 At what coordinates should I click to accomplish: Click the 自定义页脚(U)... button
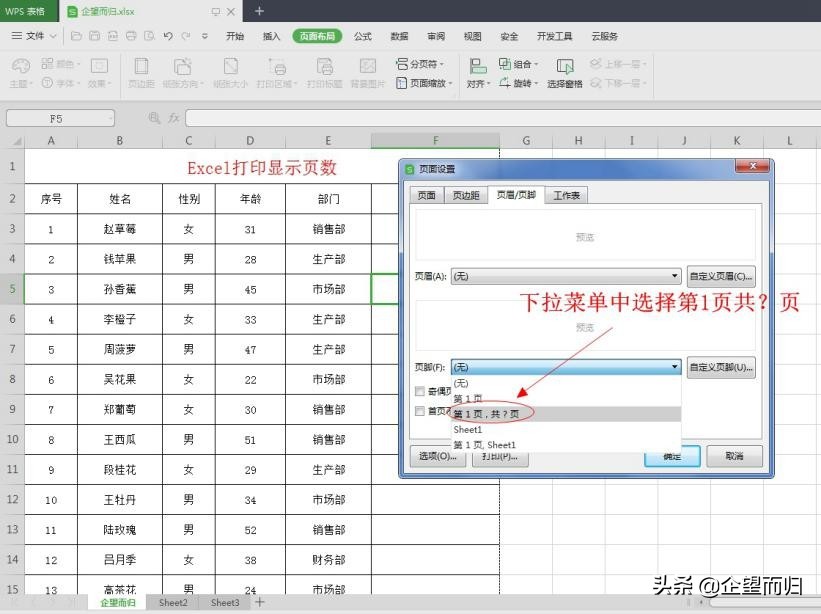tap(720, 367)
